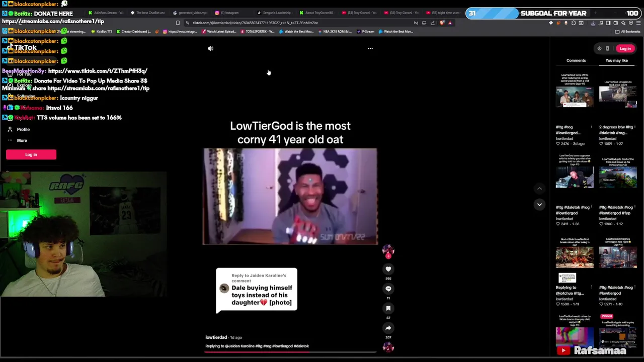Image resolution: width=644 pixels, height=362 pixels.
Task: Open the three-dot menu above the video
Action: pos(370,48)
